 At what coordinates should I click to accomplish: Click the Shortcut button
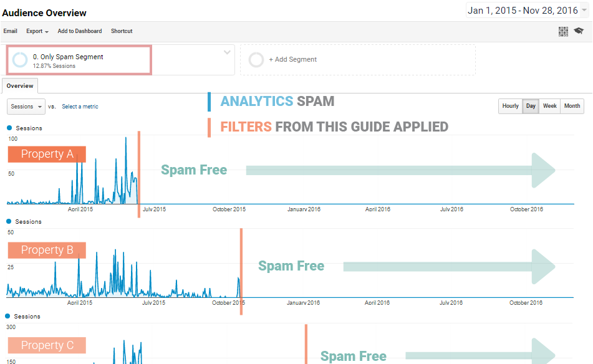(x=122, y=31)
